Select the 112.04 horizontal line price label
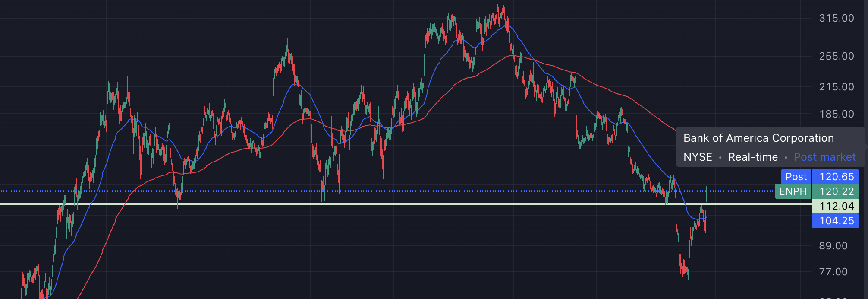Viewport: 868px width, 299px height. coord(837,206)
